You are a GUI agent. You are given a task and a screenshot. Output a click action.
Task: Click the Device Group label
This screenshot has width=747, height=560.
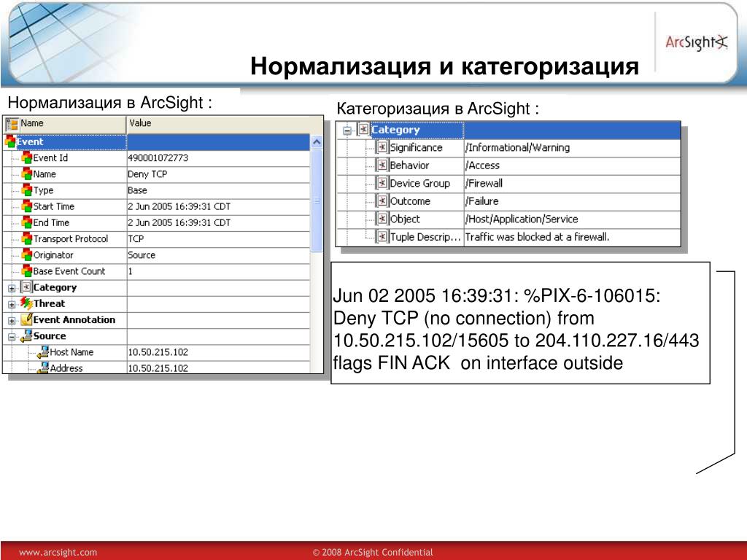419,183
